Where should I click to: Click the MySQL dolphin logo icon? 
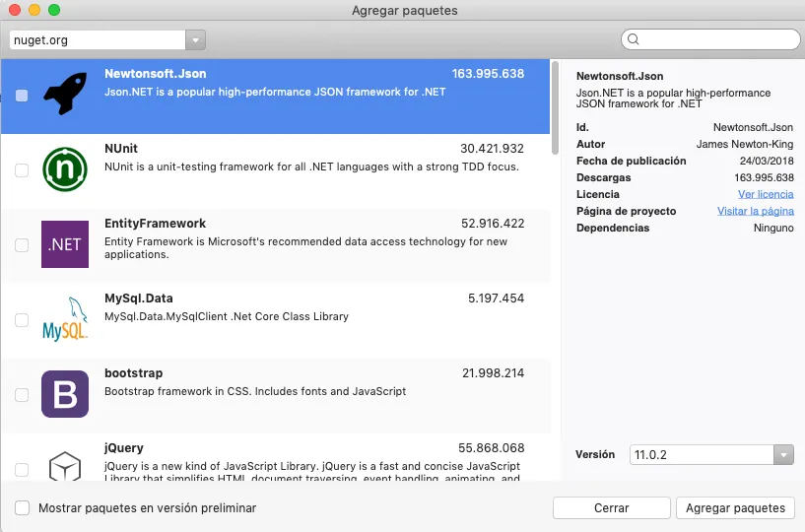pos(65,319)
